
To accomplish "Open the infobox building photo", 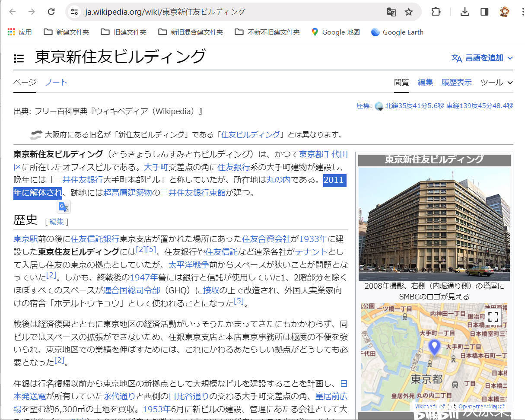I will coord(434,224).
